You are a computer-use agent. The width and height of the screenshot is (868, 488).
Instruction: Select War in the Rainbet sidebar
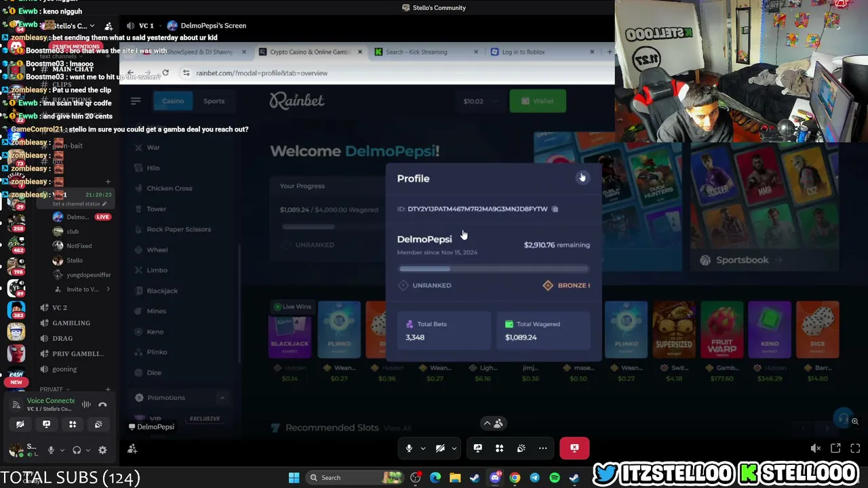pos(153,147)
